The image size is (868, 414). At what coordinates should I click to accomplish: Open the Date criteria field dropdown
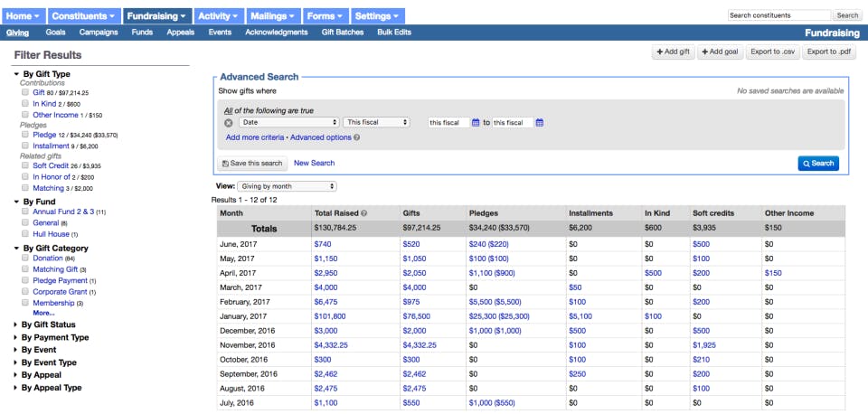click(289, 123)
